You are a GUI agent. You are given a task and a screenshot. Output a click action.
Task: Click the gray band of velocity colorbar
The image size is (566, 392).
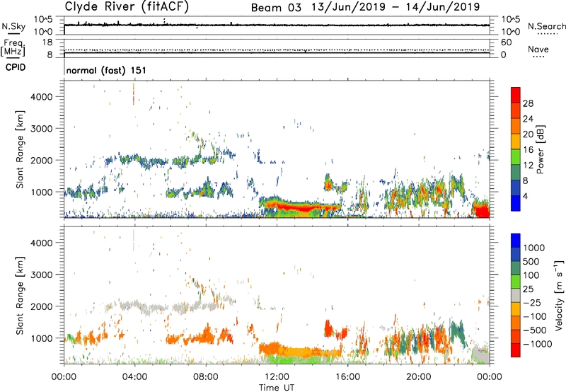tap(516, 295)
